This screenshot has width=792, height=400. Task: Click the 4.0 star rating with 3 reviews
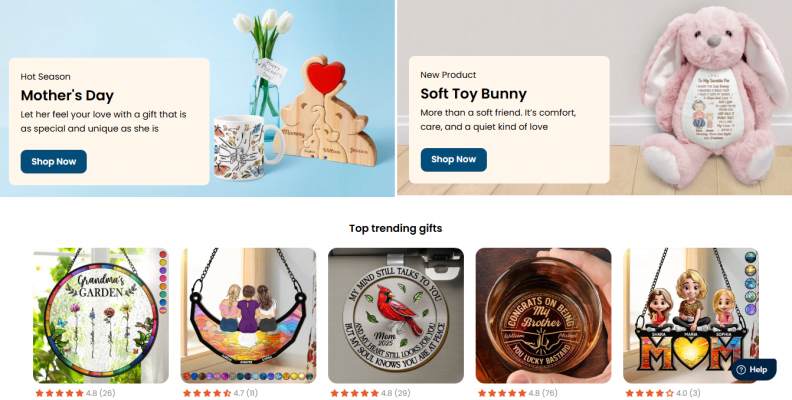point(663,393)
